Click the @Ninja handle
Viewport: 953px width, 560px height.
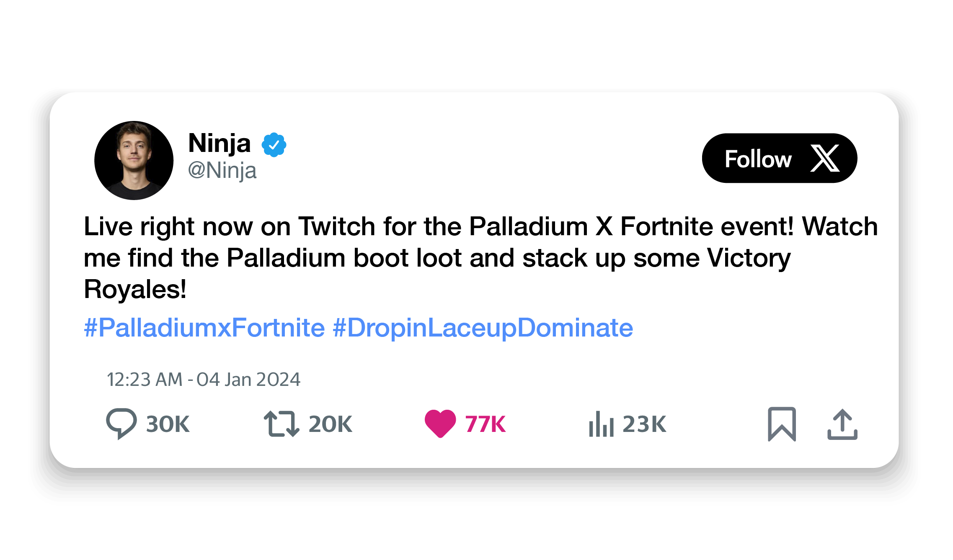pyautogui.click(x=222, y=171)
